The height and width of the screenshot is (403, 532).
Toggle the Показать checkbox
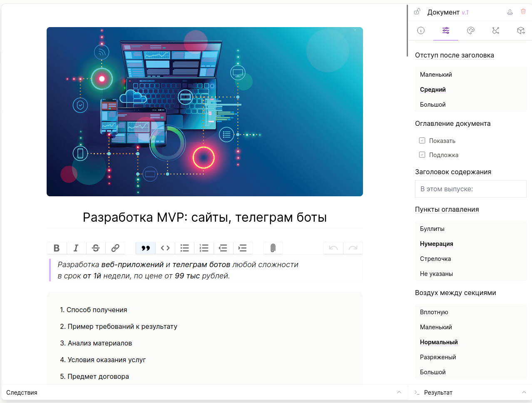tap(422, 140)
